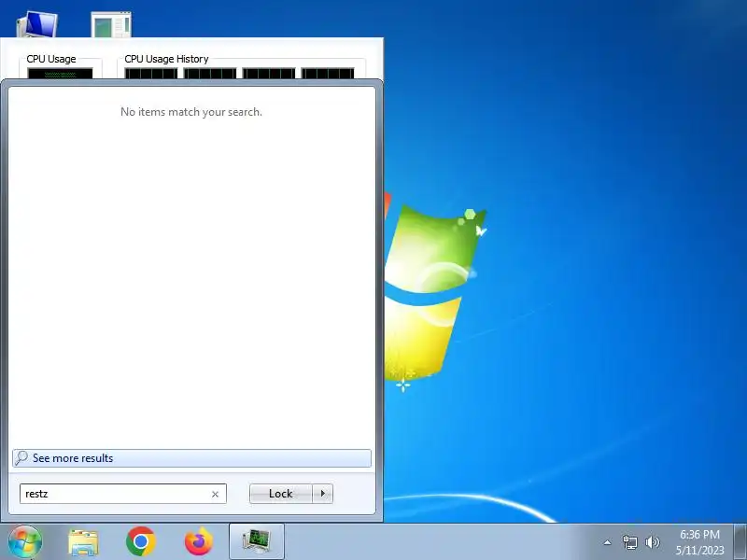Show hidden system tray icons
747x560 pixels.
pos(608,542)
